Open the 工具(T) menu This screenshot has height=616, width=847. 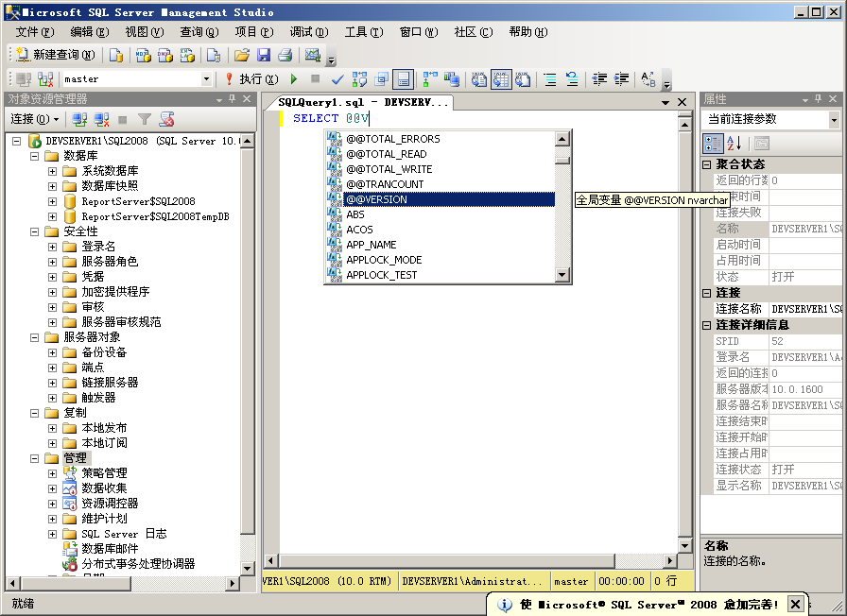[364, 32]
